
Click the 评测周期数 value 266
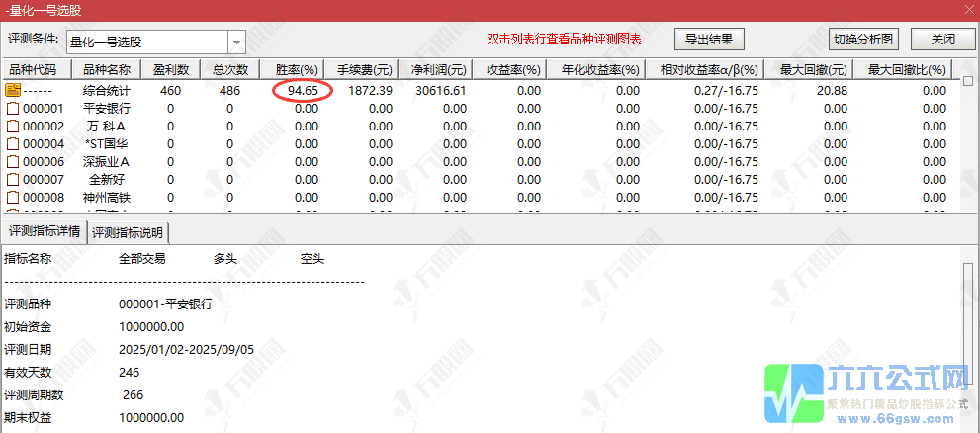point(134,394)
